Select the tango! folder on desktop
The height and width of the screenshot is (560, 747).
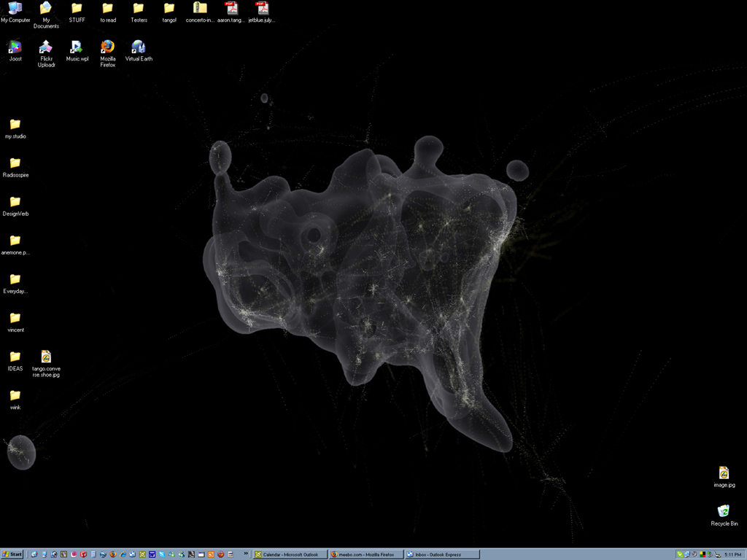pos(169,12)
